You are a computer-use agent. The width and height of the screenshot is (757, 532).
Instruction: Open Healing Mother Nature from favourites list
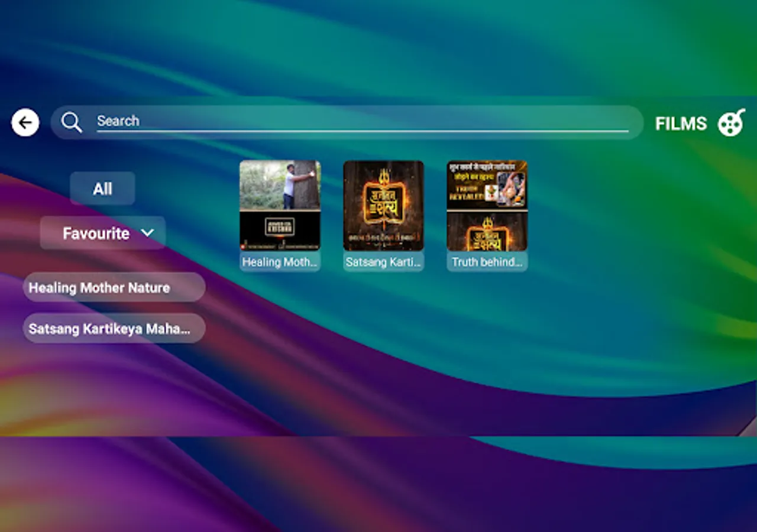click(x=114, y=287)
